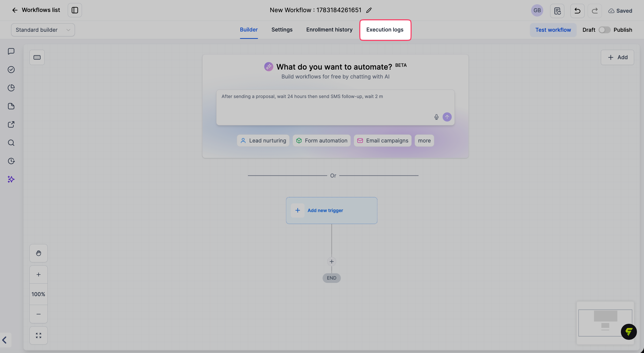Fit workflow to screen
The height and width of the screenshot is (353, 644).
[x=39, y=335]
